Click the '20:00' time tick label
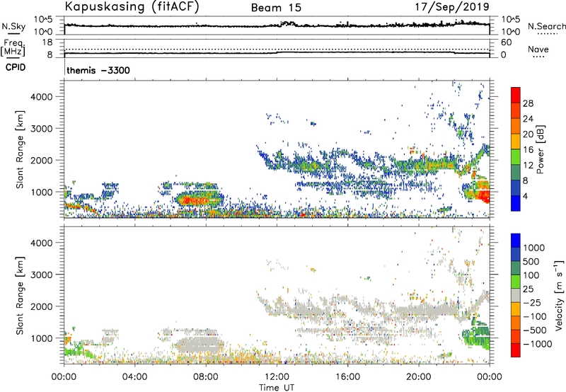The height and width of the screenshot is (392, 566). click(x=418, y=377)
